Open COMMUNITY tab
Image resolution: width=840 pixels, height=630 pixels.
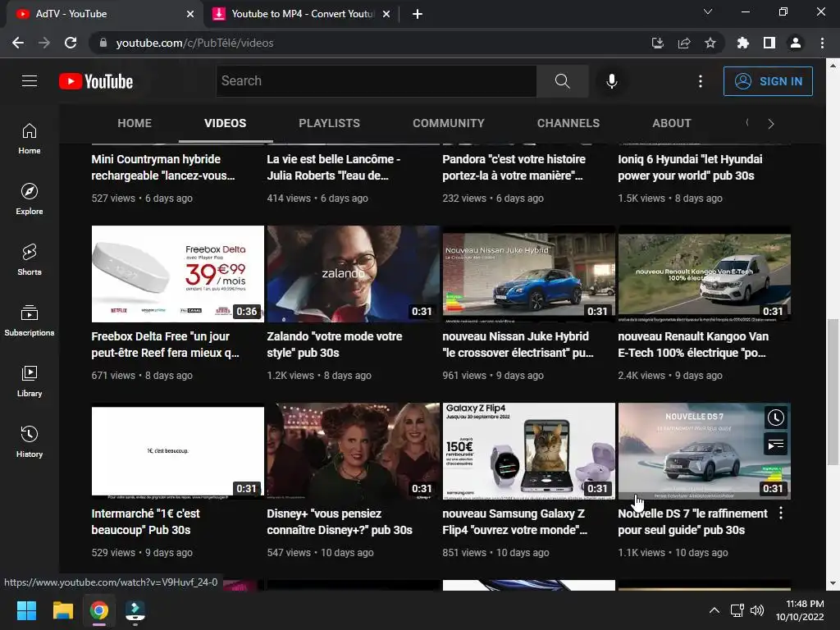[449, 123]
